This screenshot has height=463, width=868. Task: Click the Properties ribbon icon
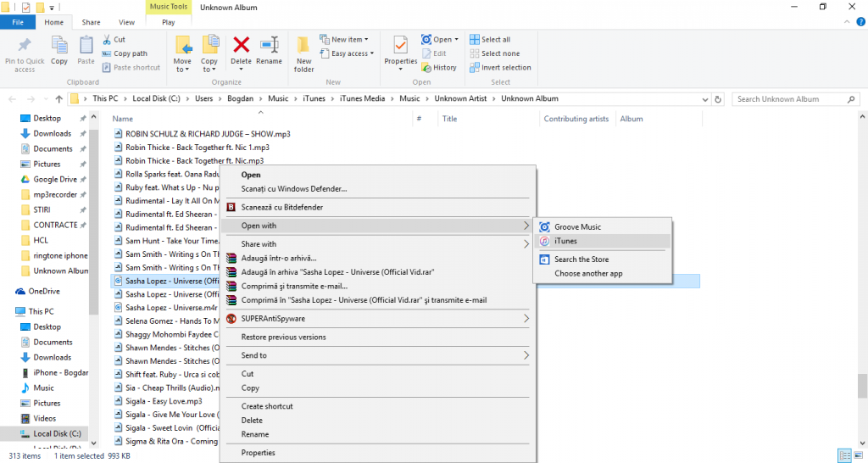(x=400, y=44)
